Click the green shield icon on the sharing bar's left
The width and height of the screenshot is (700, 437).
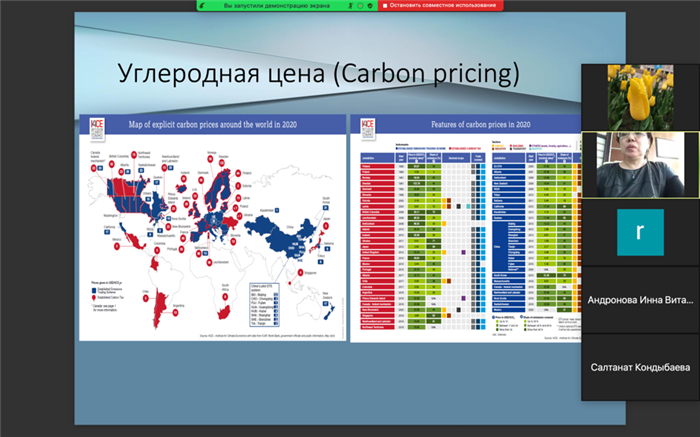point(206,6)
